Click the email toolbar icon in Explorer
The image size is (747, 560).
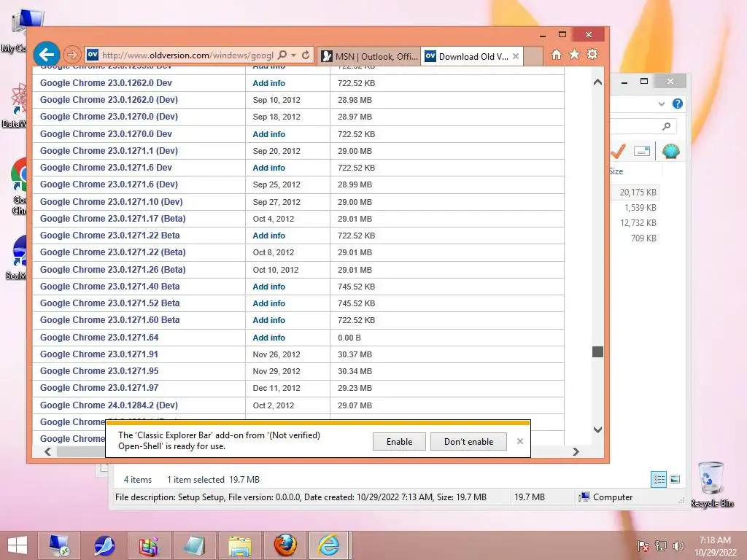[642, 152]
